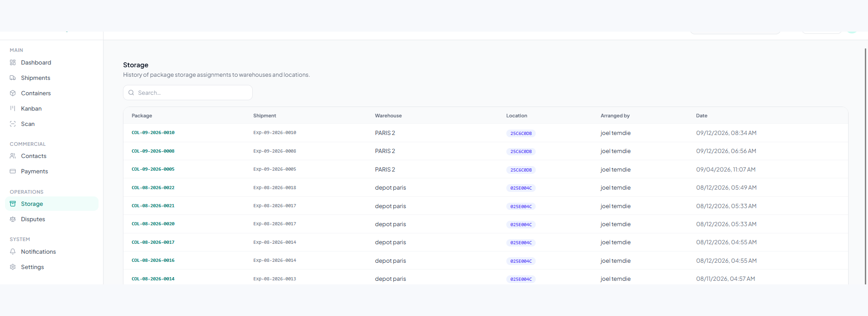Click location badge 025E004C for COL-08-2026-0017

(521, 243)
